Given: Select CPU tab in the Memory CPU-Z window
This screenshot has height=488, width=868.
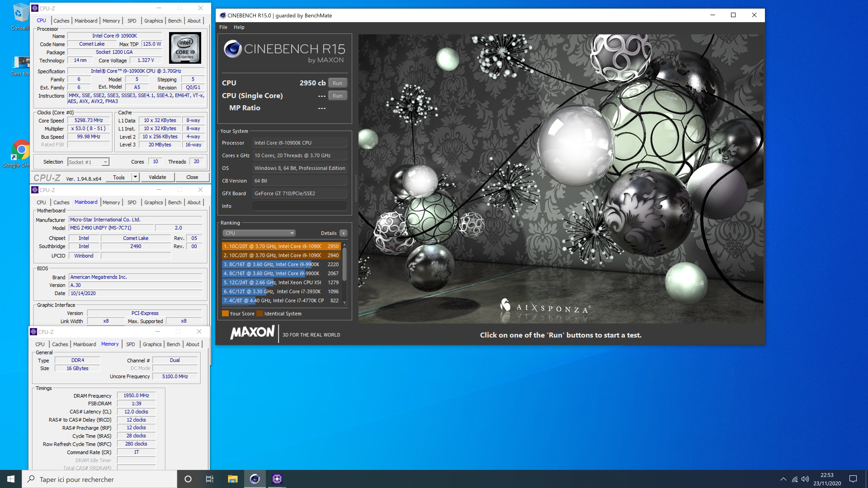Looking at the screenshot, I should coord(40,344).
